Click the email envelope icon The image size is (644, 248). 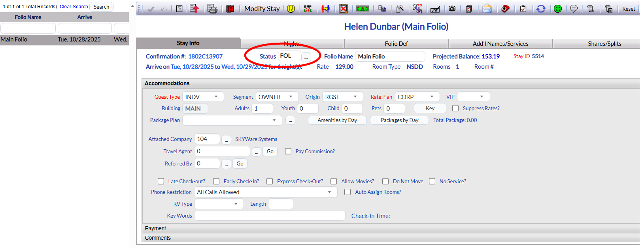click(x=487, y=9)
